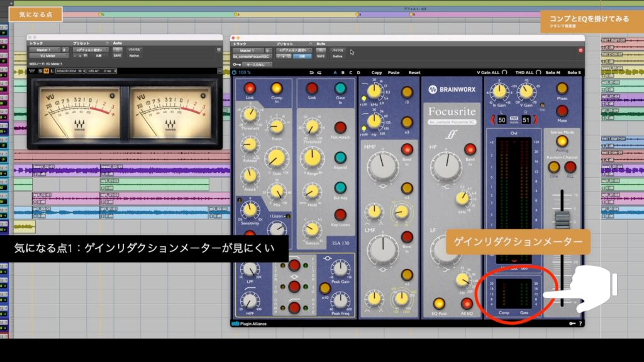This screenshot has height=362, width=644.
Task: Toggle the HMF Band In button
Action: click(407, 150)
